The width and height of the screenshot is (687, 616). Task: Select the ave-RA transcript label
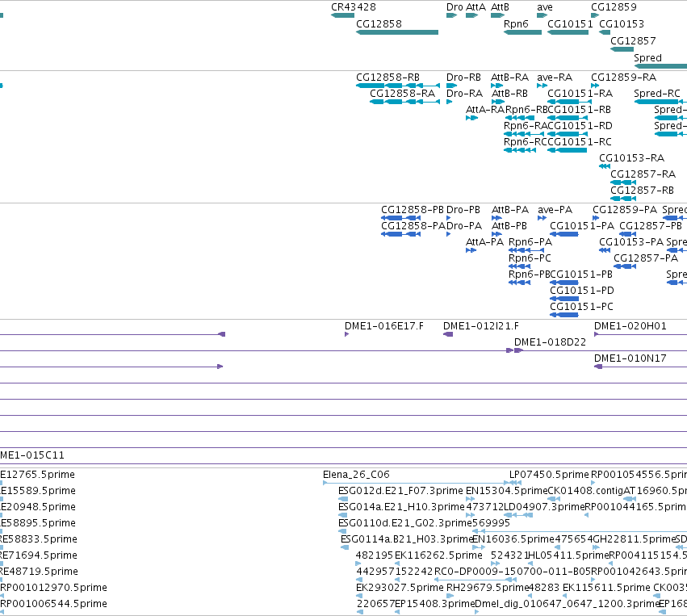555,78
